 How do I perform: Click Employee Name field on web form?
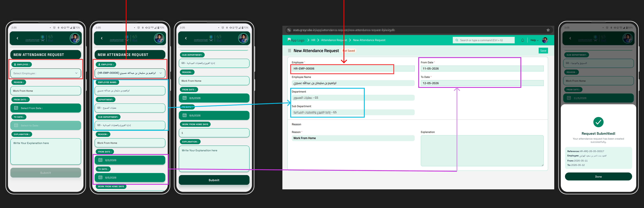tap(353, 83)
